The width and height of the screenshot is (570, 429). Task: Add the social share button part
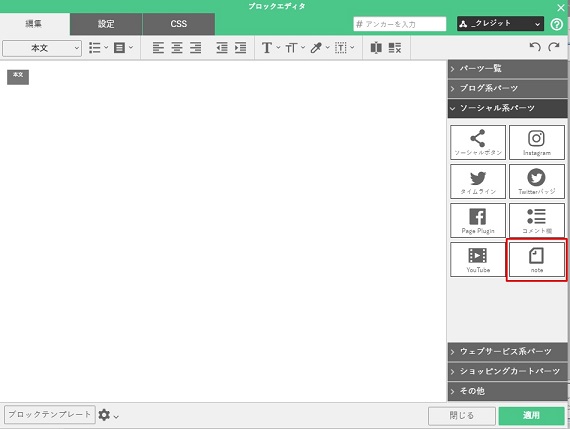[478, 143]
